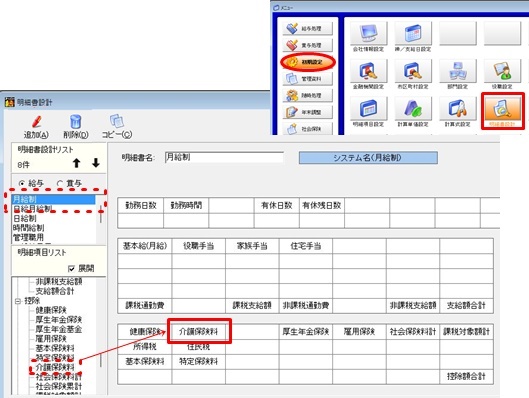This screenshot has width=529, height=398.
Task: Click the 所得税 cell
Action: (145, 347)
